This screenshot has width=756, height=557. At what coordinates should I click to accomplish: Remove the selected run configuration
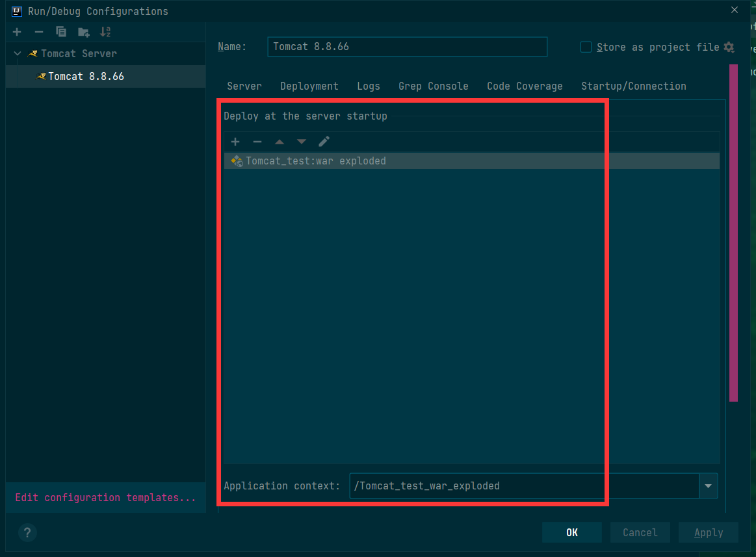pyautogui.click(x=39, y=32)
